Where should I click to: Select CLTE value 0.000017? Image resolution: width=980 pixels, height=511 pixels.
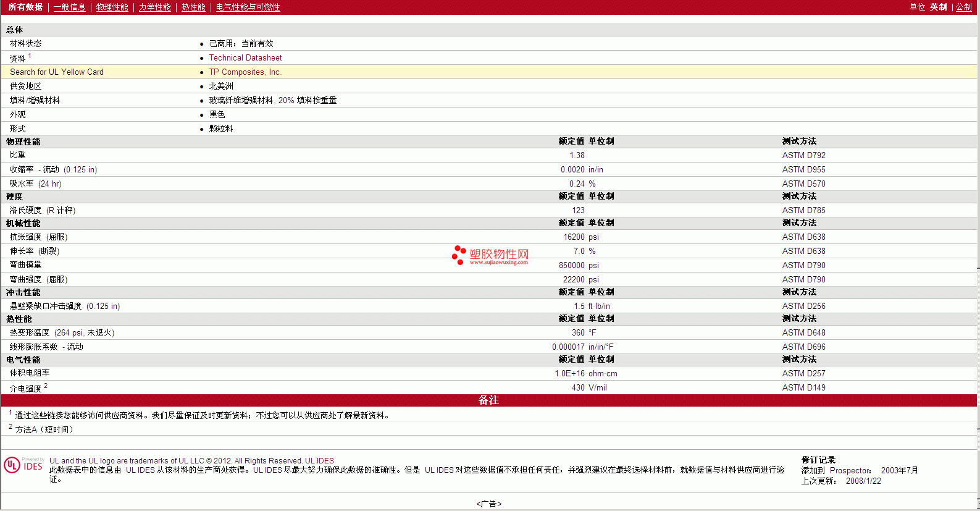(568, 347)
